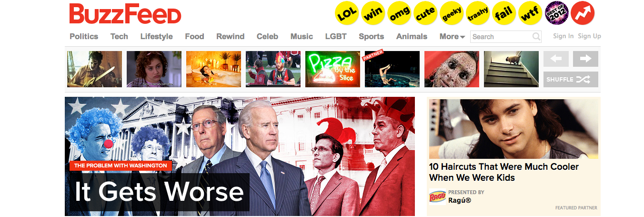Click the yellow LOL badge
Screen dimensions: 644x217
pos(347,13)
